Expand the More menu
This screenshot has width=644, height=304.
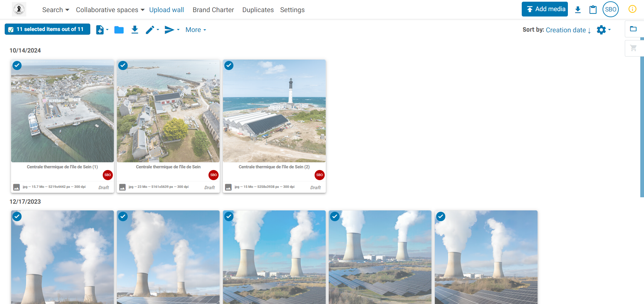[196, 30]
